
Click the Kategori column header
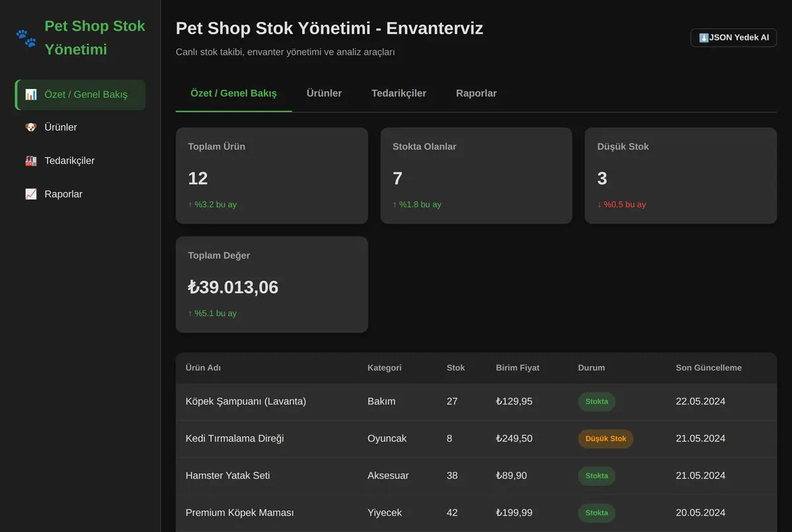pos(384,368)
